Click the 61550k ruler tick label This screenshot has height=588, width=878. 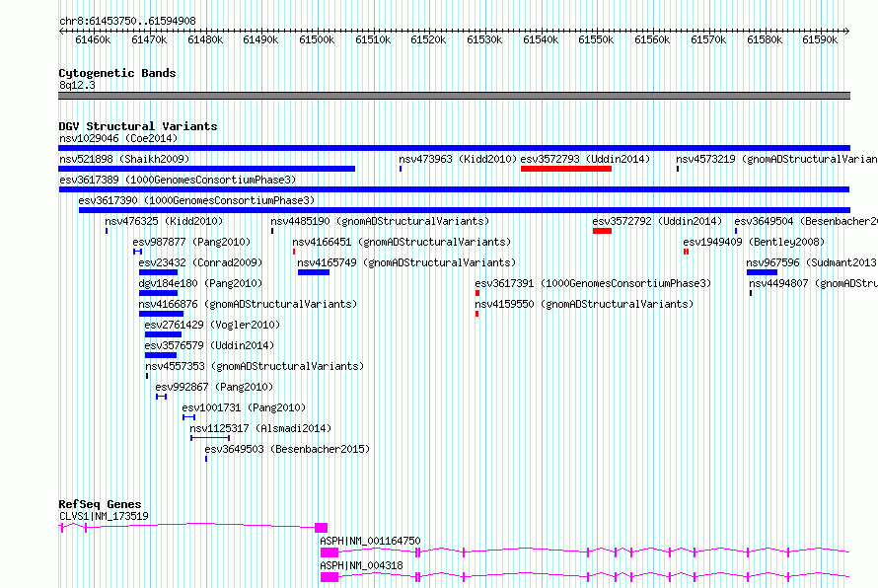[x=596, y=39]
